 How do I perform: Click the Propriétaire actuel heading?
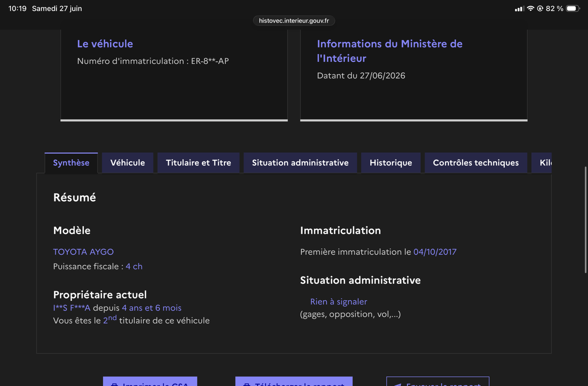[100, 295]
